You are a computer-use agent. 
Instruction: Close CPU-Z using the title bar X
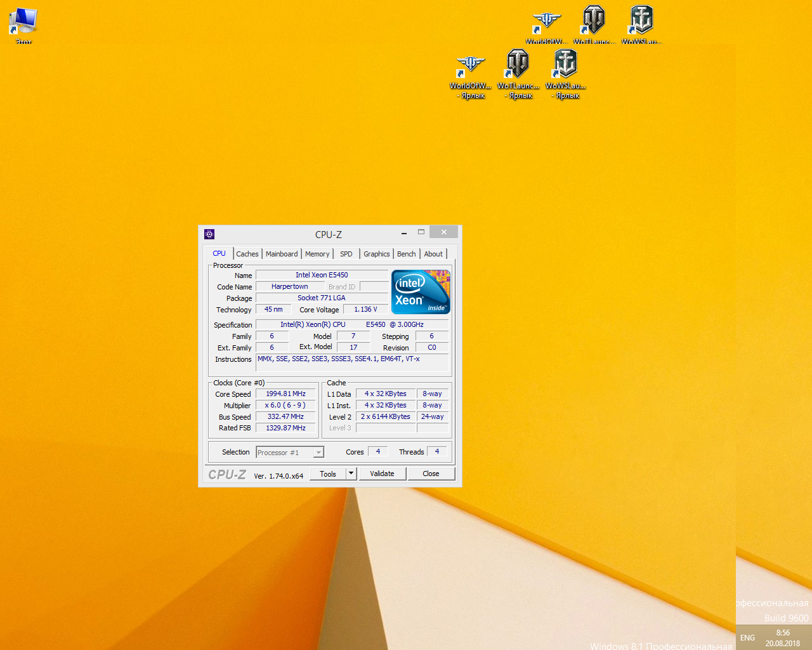443,232
